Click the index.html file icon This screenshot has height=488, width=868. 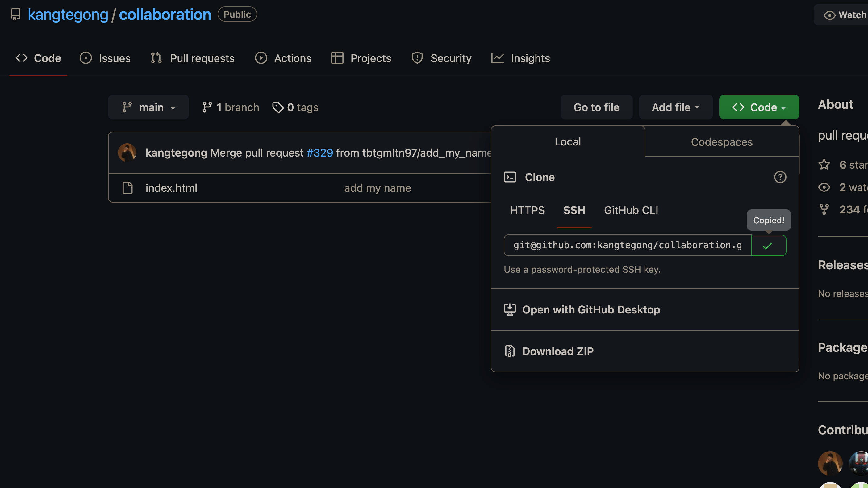[127, 188]
